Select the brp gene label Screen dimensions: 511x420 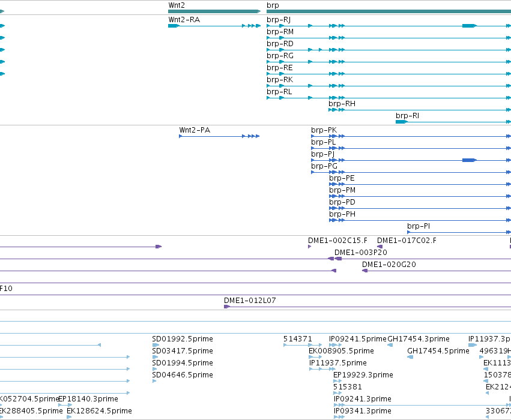click(273, 5)
